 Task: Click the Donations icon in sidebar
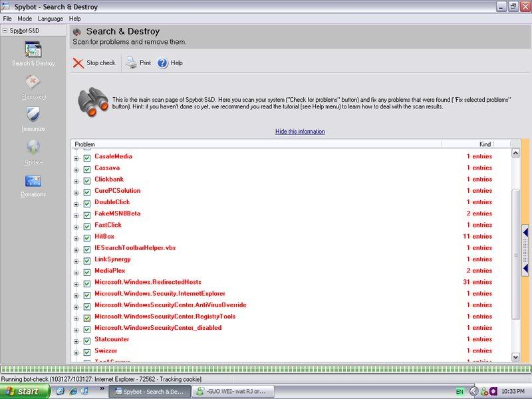click(x=33, y=182)
